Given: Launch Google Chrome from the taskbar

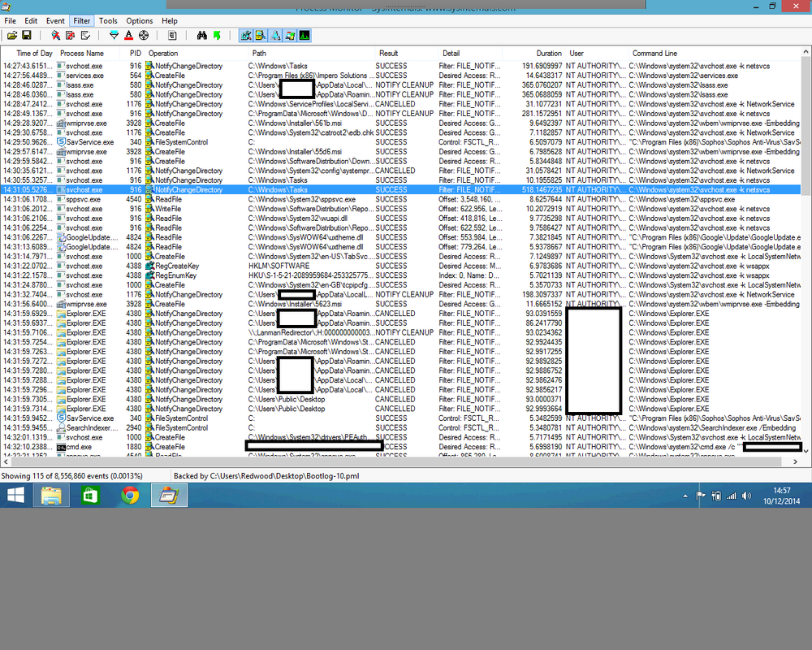Looking at the screenshot, I should [130, 496].
